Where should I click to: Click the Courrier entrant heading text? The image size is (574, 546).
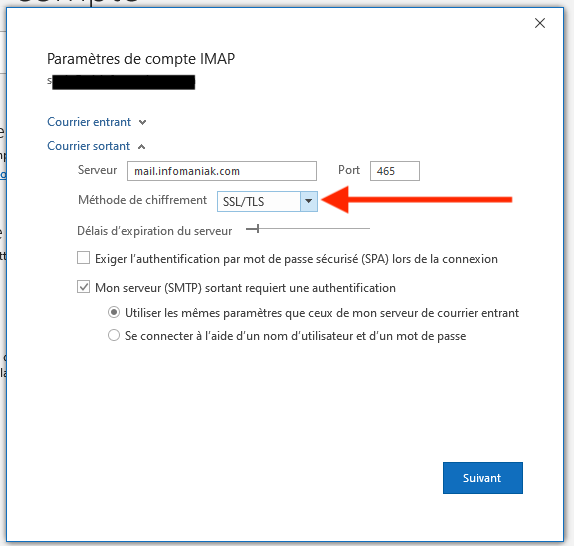89,122
